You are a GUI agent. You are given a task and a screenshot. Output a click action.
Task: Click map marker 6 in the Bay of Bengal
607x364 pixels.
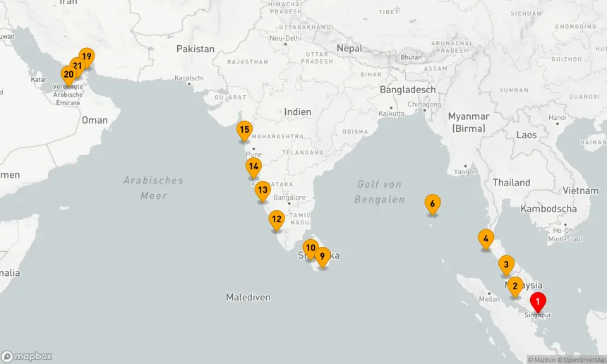click(x=433, y=205)
